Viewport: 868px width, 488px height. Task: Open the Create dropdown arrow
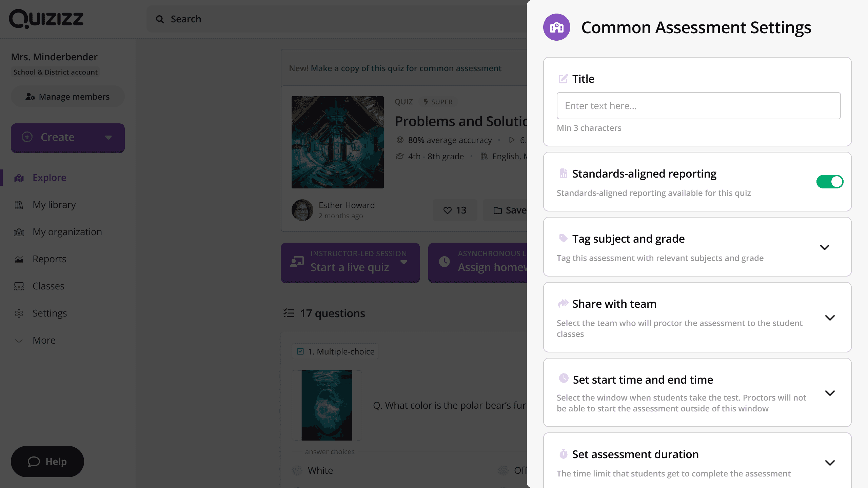click(108, 137)
